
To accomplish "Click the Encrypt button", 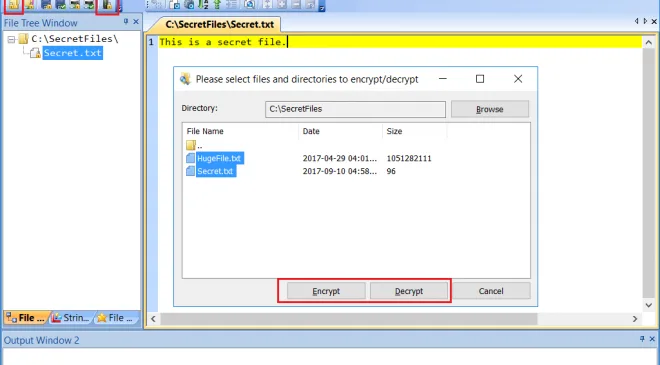I will (x=326, y=291).
